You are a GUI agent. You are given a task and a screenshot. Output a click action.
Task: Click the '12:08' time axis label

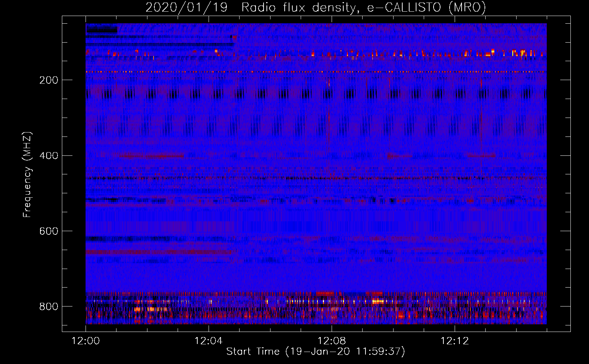(332, 341)
